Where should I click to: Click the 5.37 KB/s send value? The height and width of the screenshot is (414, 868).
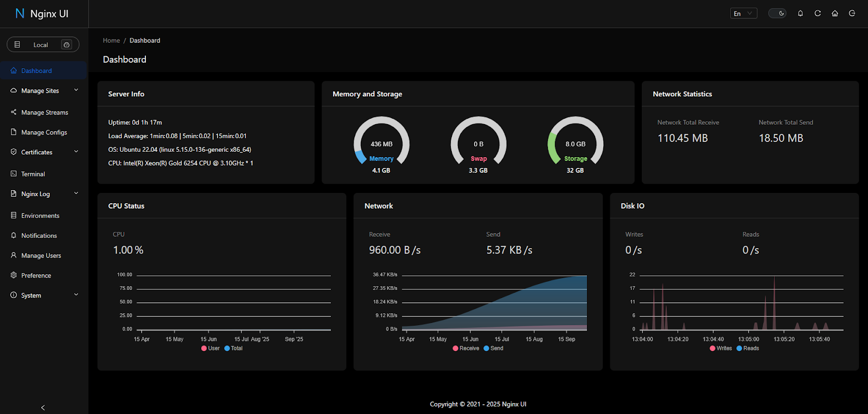(509, 250)
